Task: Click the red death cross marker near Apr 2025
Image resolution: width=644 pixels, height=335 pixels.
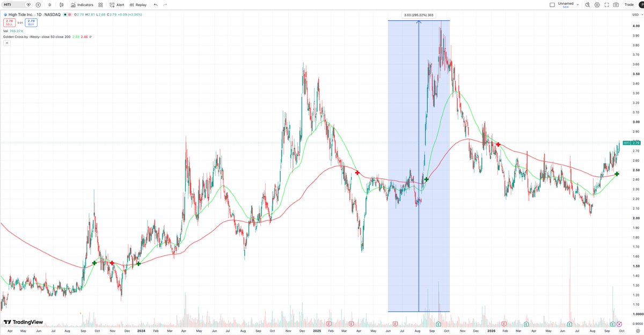Action: pos(357,173)
